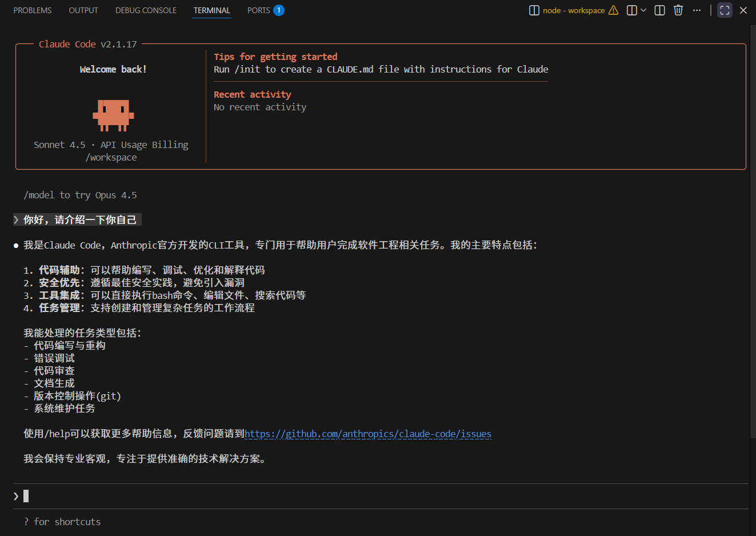This screenshot has height=536, width=756.
Task: Click the 'Tips for getting started' heading
Action: tap(275, 57)
